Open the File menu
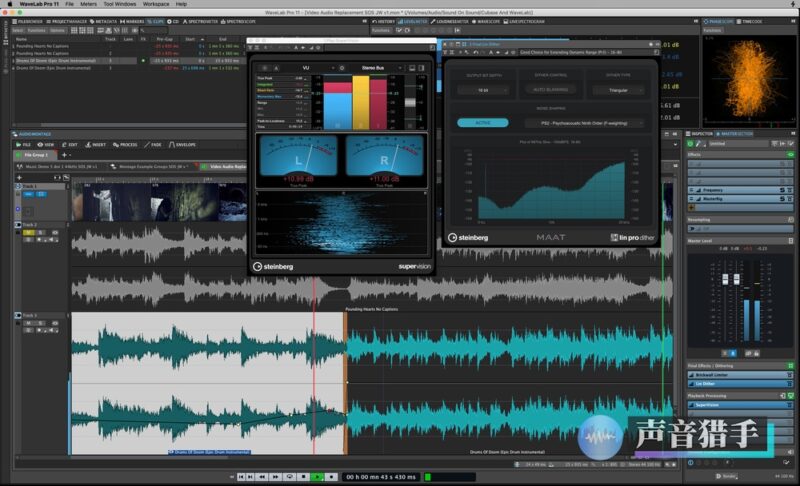This screenshot has width=800, height=486. click(x=69, y=4)
